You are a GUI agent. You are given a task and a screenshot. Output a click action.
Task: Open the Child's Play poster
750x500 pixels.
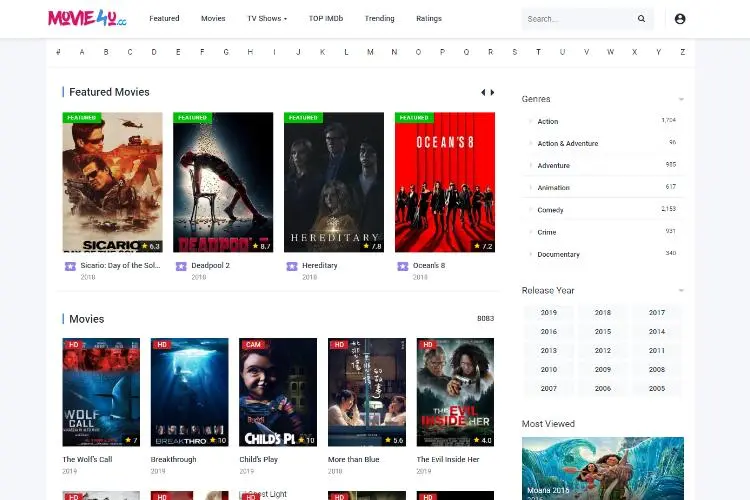point(278,392)
